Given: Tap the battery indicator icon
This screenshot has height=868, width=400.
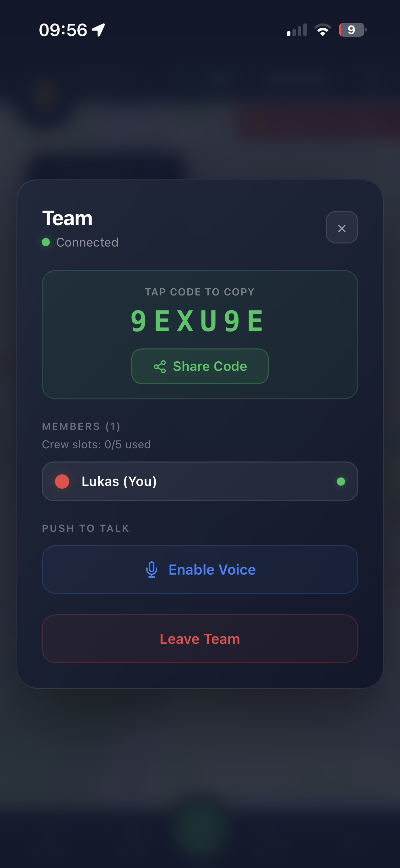Looking at the screenshot, I should point(352,30).
